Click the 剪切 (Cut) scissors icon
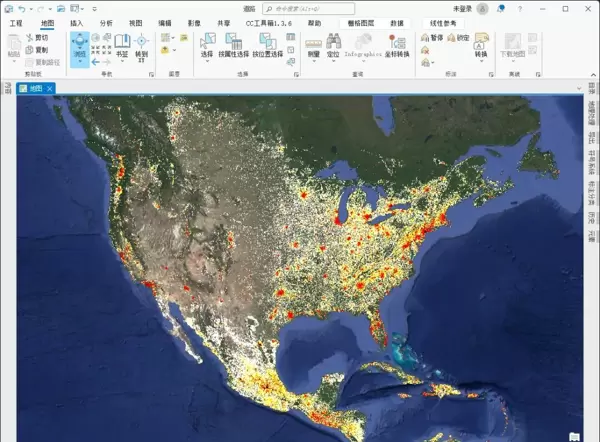The image size is (600, 442). 30,37
